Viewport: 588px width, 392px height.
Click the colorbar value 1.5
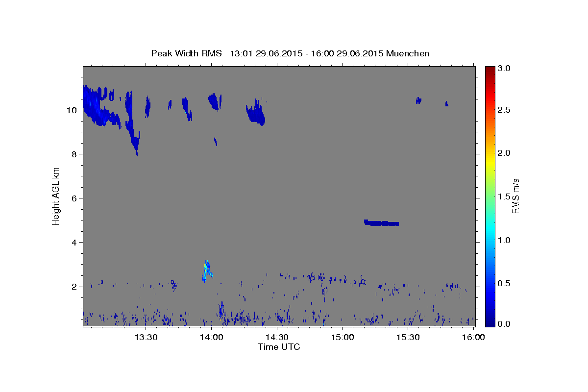(x=504, y=196)
